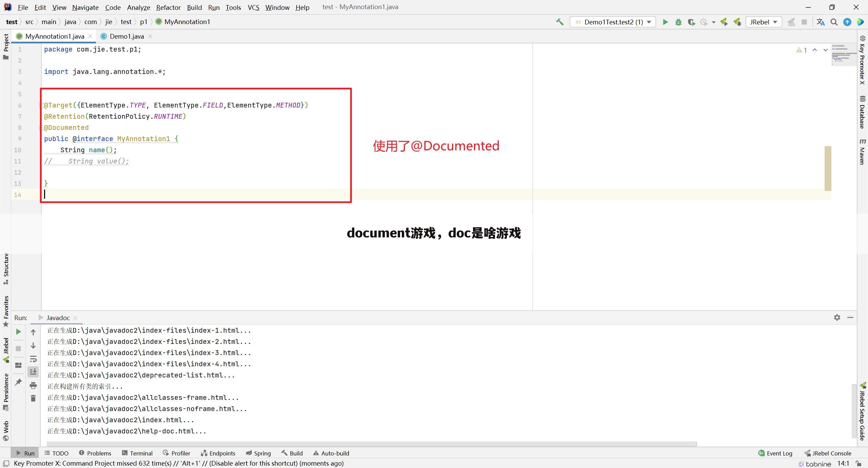Toggle scroll to end in Run console

[x=33, y=372]
